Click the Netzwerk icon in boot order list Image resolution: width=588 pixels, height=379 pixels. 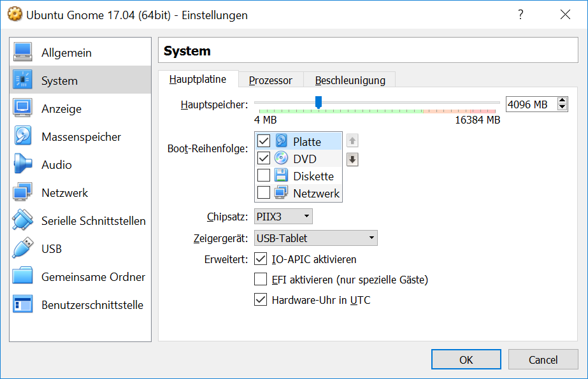point(281,192)
